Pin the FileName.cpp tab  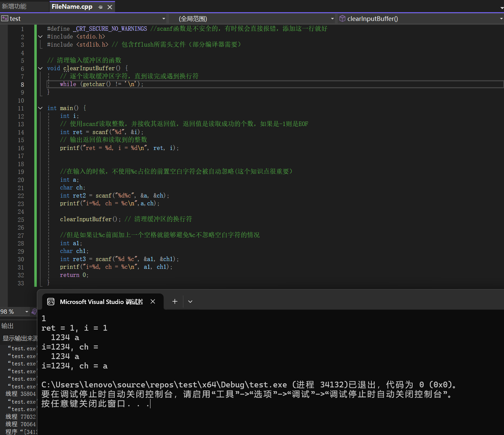(x=100, y=7)
